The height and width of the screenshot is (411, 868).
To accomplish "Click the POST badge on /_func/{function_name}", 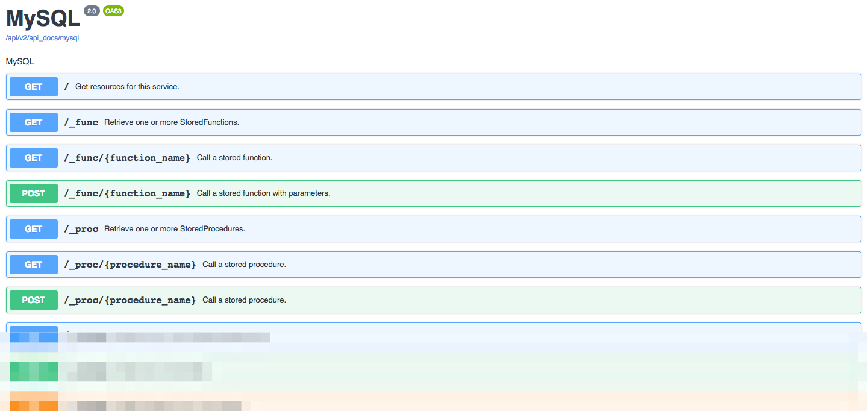I will (33, 193).
